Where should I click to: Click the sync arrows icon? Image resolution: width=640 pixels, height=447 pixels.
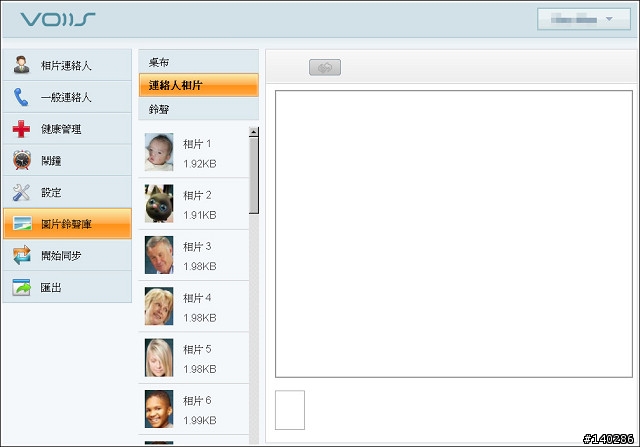[x=22, y=255]
